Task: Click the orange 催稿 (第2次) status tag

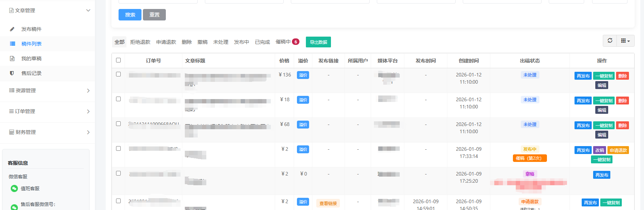Action: tap(530, 158)
